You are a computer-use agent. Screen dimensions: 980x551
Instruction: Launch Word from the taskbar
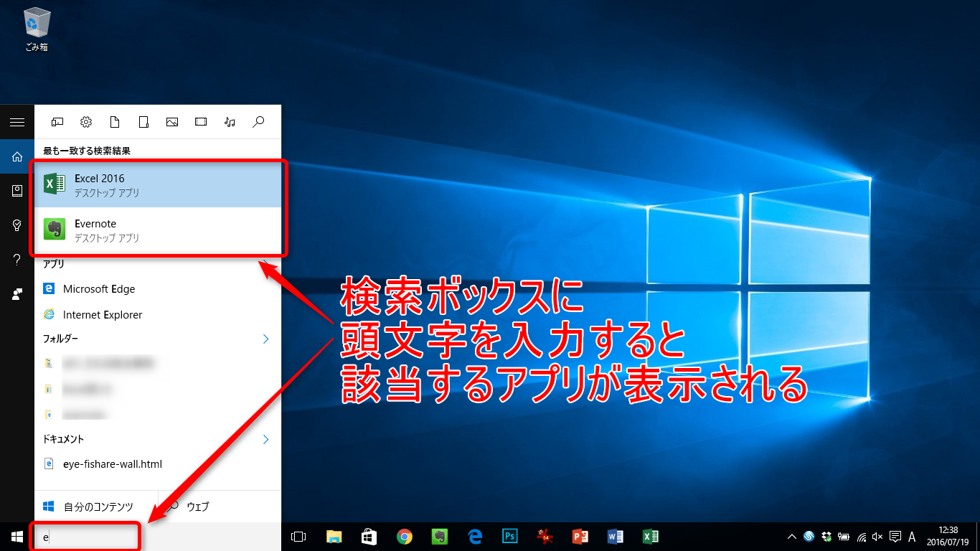pyautogui.click(x=616, y=537)
